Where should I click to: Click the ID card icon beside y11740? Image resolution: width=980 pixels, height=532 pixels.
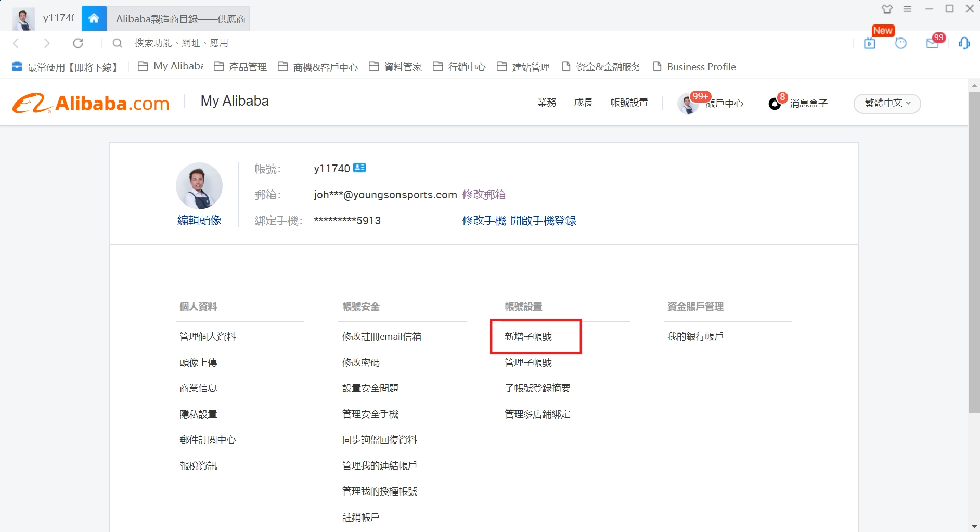[359, 168]
